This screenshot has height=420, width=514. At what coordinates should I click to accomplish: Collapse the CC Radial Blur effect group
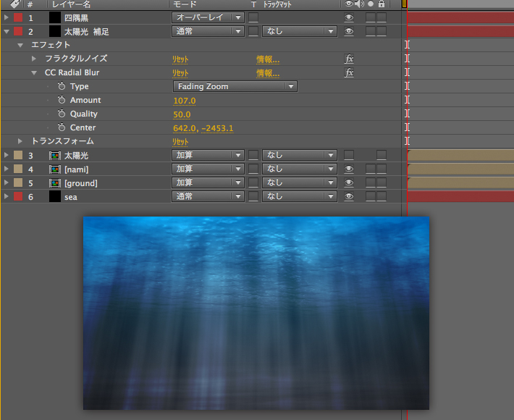34,72
